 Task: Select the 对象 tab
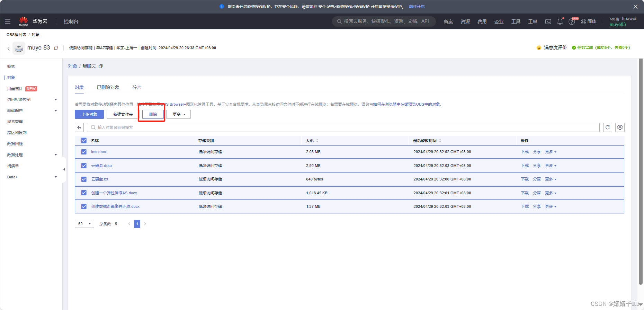[79, 87]
